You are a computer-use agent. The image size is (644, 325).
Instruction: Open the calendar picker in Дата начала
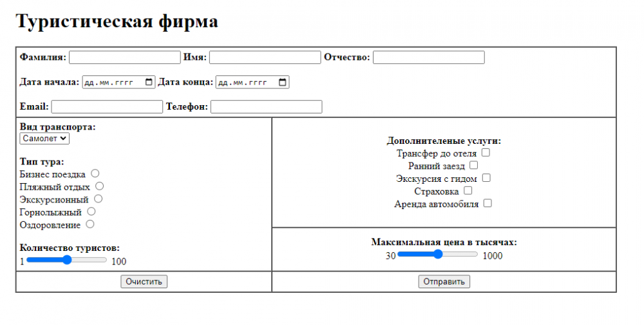coord(149,83)
